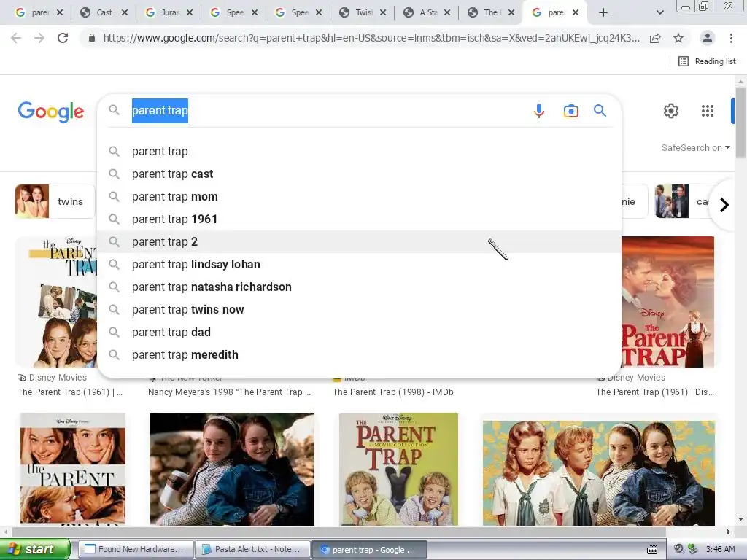The image size is (747, 560).
Task: Select suggestion 'parent trap mom'
Action: pyautogui.click(x=359, y=197)
